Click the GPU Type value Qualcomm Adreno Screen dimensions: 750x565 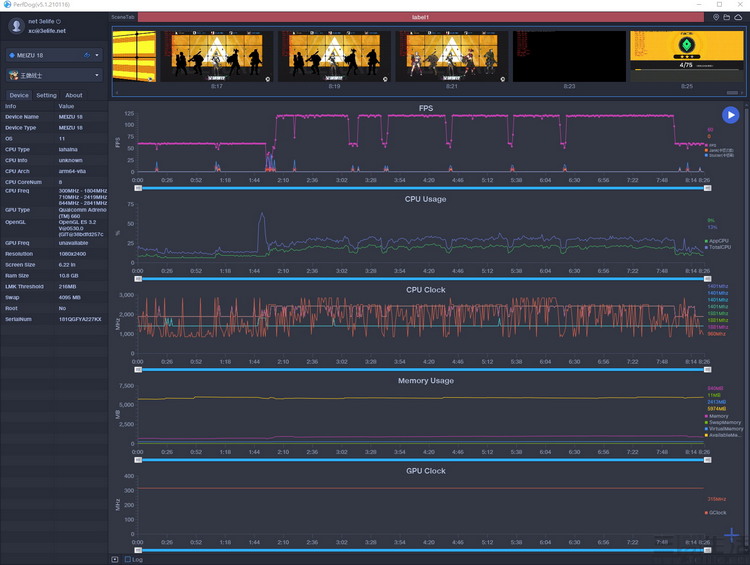coord(82,213)
